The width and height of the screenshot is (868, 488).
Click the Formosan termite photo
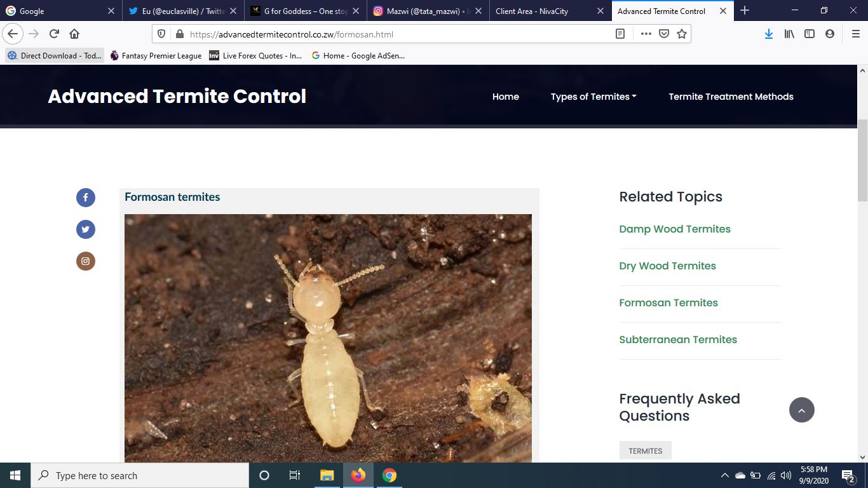pyautogui.click(x=328, y=337)
